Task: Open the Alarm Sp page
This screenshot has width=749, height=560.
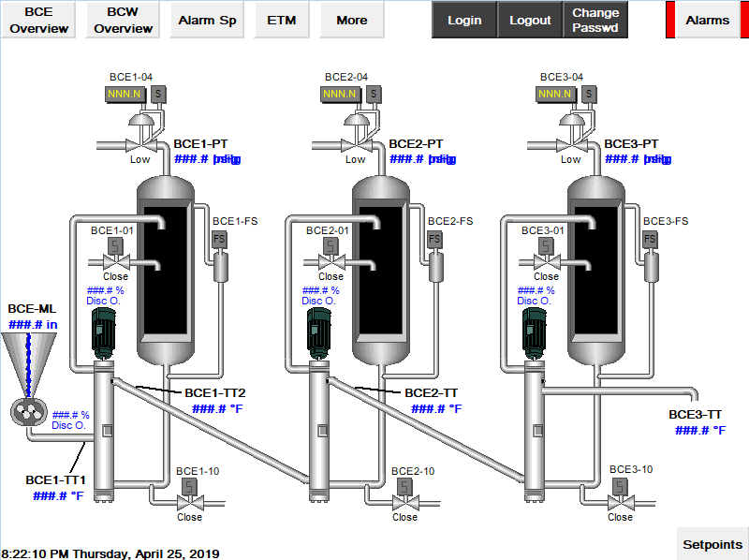Action: (207, 20)
